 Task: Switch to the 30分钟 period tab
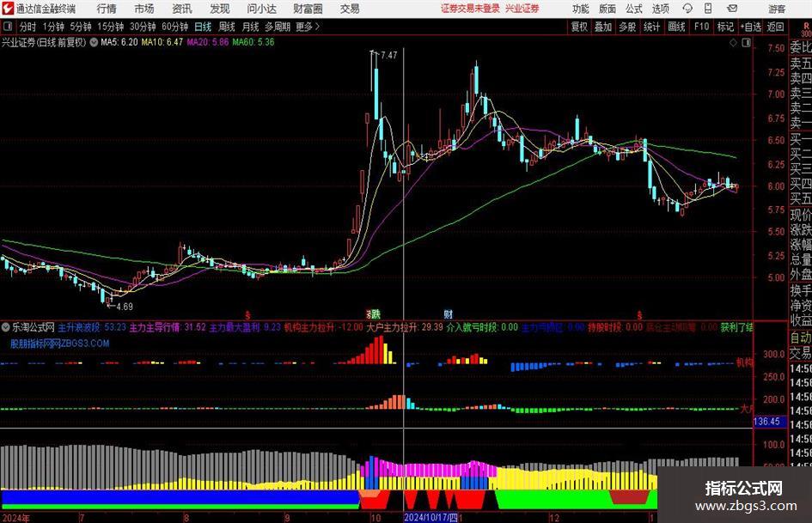143,27
